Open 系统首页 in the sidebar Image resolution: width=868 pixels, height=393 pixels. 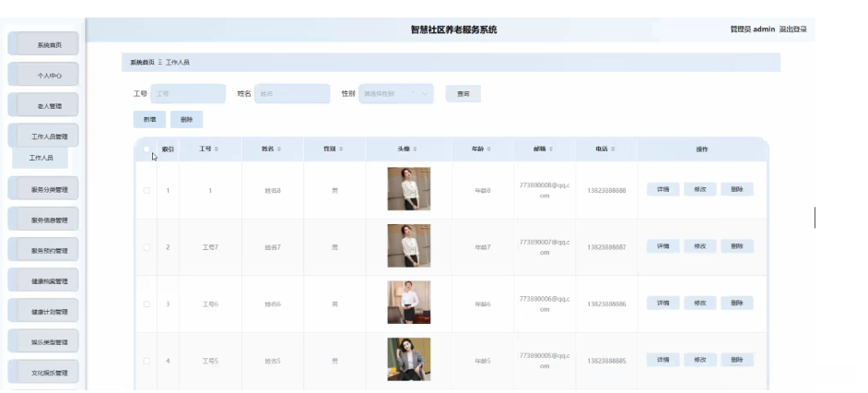[x=43, y=44]
